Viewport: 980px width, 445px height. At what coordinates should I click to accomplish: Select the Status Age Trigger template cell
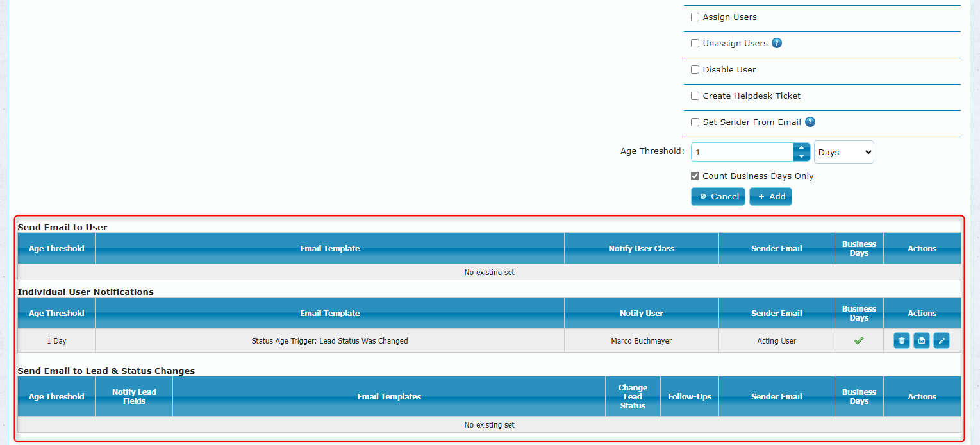(x=329, y=341)
